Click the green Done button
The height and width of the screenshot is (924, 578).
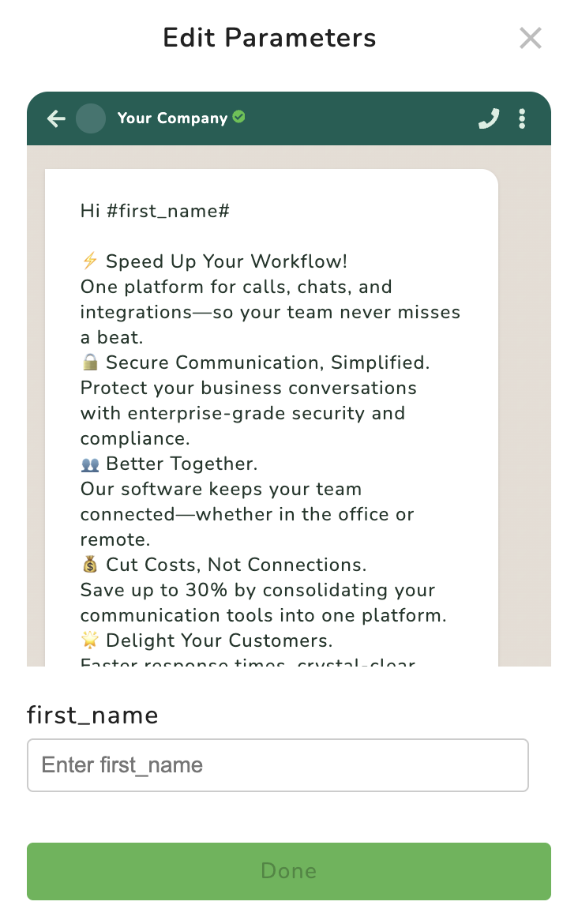(289, 871)
